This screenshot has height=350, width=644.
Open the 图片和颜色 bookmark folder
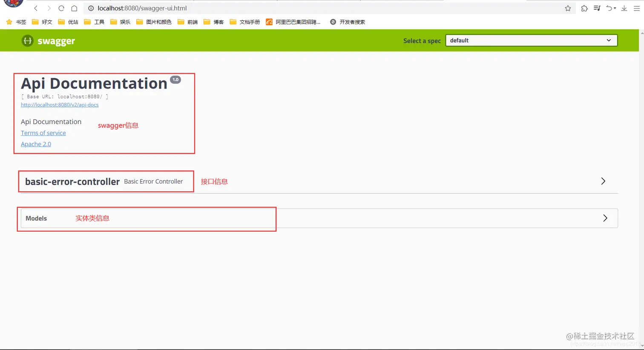[x=154, y=22]
